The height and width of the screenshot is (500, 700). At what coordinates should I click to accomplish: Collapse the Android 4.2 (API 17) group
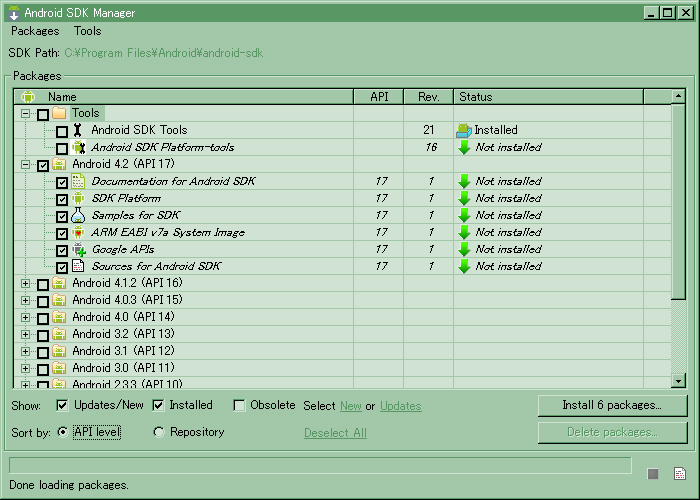[25, 165]
